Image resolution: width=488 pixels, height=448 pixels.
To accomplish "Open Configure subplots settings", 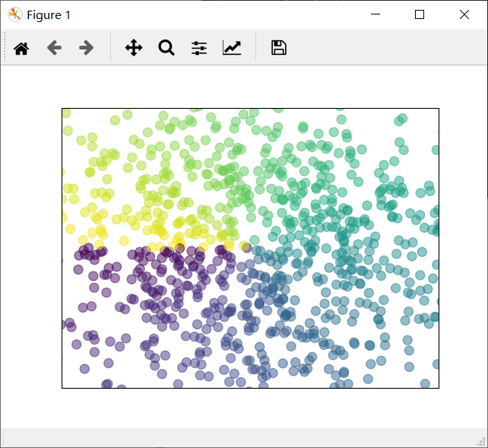I will (x=199, y=48).
